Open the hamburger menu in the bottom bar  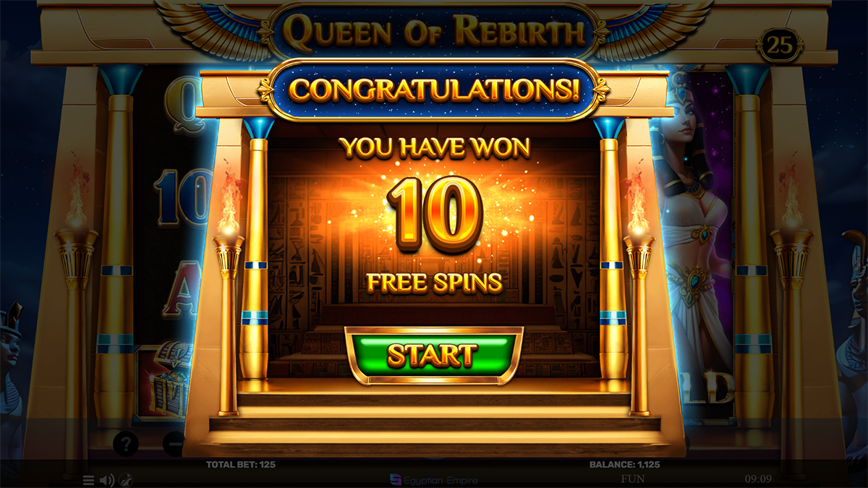(88, 480)
